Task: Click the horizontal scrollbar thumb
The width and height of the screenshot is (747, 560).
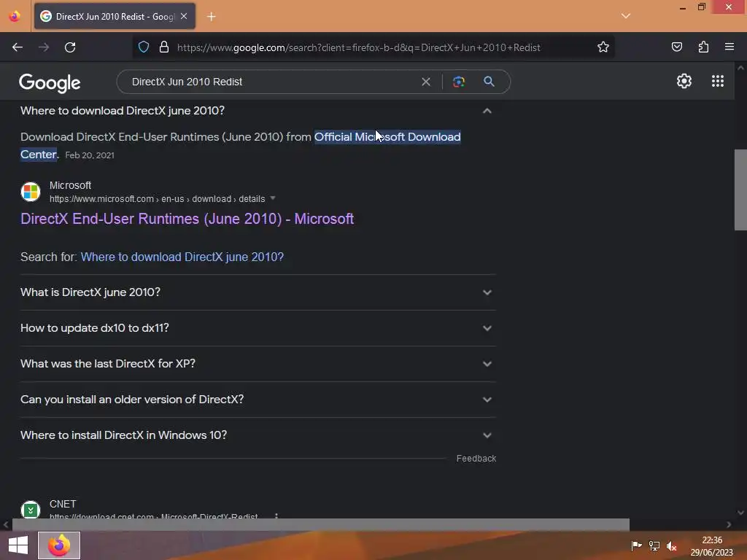Action: (321, 524)
